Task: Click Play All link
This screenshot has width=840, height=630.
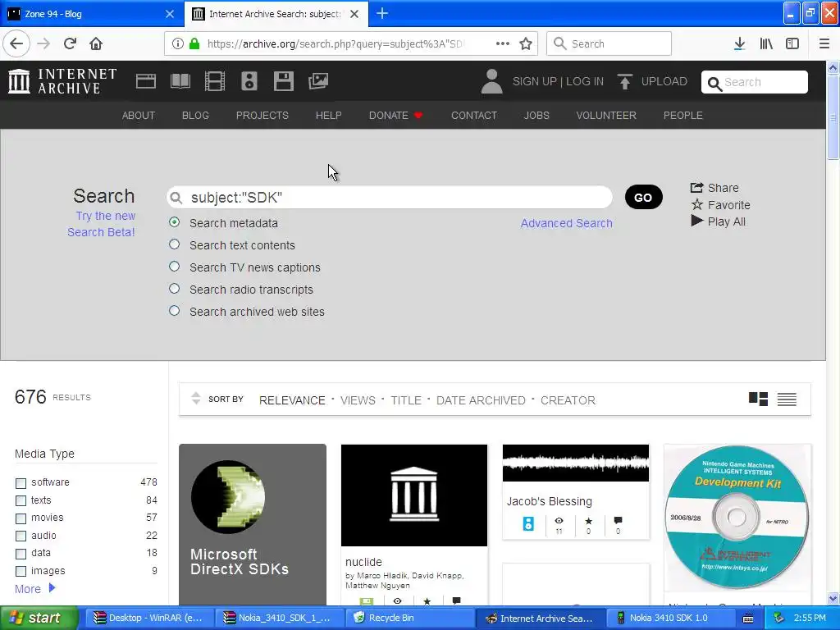Action: (718, 221)
